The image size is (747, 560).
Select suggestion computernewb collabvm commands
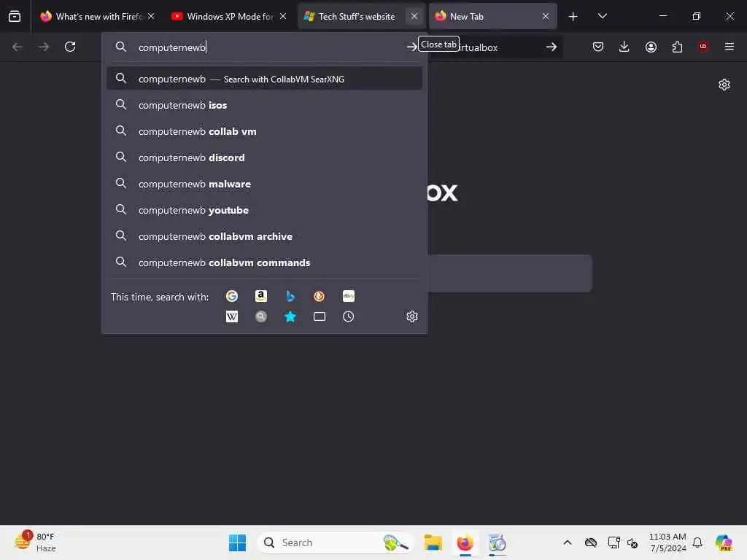264,262
